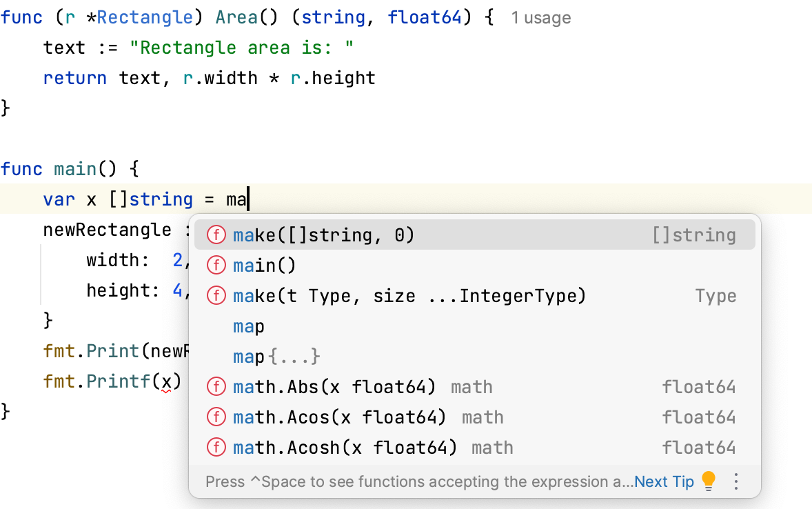
Task: Click the function icon beside math.Acosh
Action: click(x=216, y=448)
